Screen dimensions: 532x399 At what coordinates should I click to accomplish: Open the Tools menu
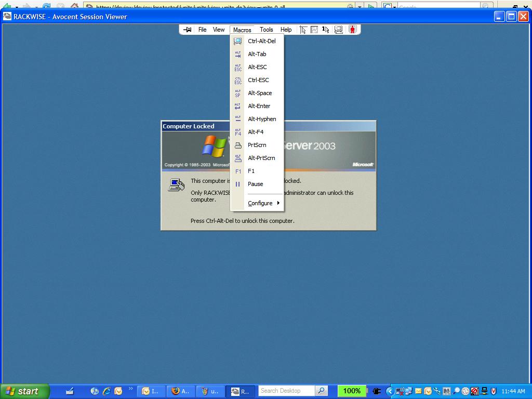(x=266, y=30)
